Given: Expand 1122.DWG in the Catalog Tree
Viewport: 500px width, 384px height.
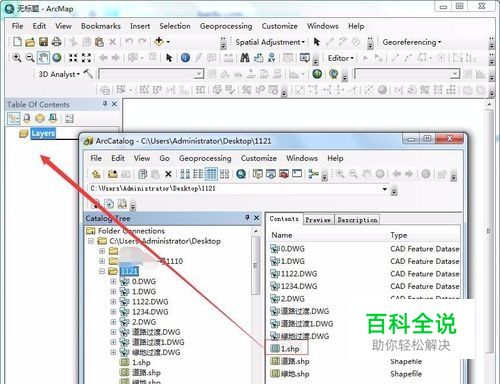Looking at the screenshot, I should click(x=113, y=302).
